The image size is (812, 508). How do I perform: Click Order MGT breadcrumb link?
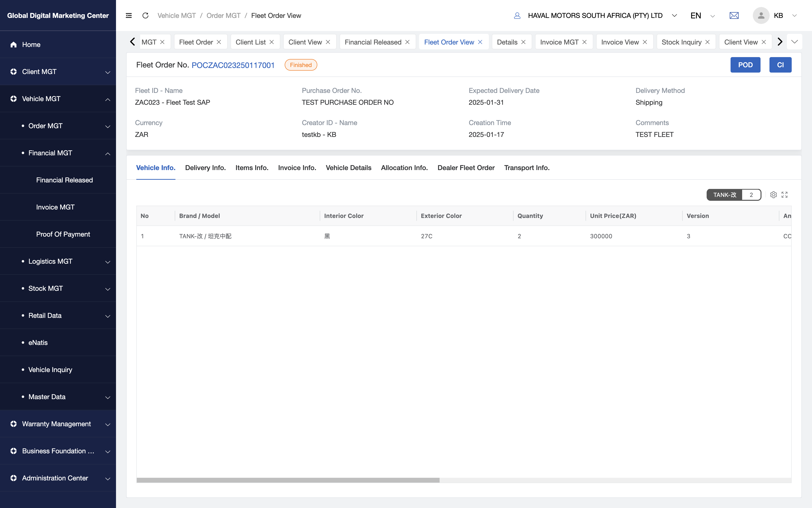224,15
